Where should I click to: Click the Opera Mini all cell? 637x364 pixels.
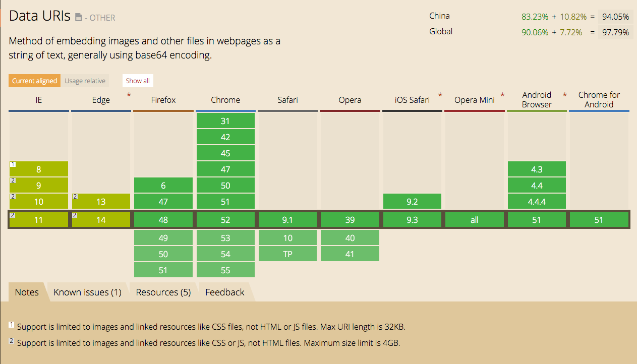click(x=474, y=220)
